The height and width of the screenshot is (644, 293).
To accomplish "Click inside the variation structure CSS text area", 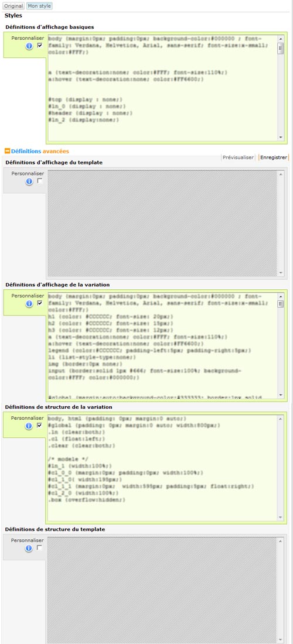I will 162,467.
